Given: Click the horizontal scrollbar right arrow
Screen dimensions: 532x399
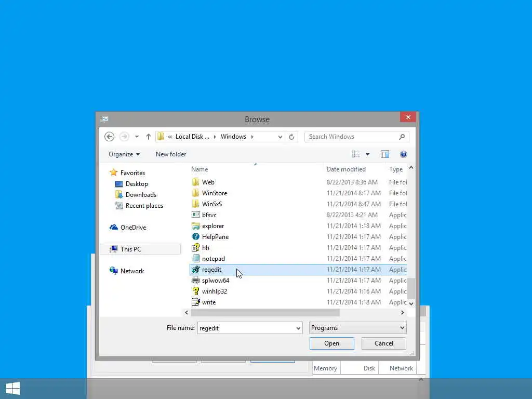Looking at the screenshot, I should pyautogui.click(x=403, y=312).
